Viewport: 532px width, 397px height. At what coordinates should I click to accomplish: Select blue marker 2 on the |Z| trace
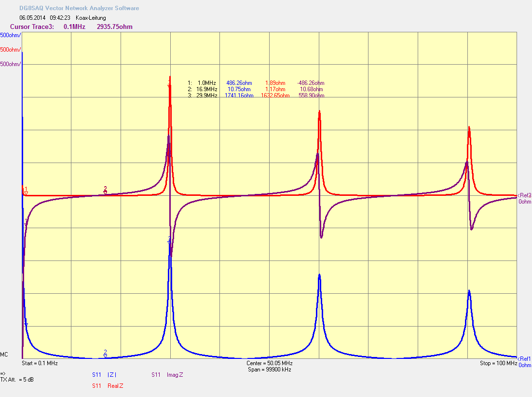tap(105, 354)
